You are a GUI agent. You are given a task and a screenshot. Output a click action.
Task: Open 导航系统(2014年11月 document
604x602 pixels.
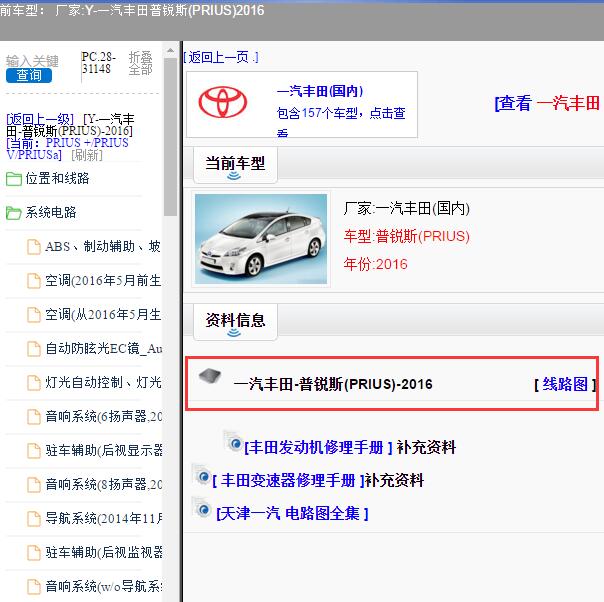(103, 518)
